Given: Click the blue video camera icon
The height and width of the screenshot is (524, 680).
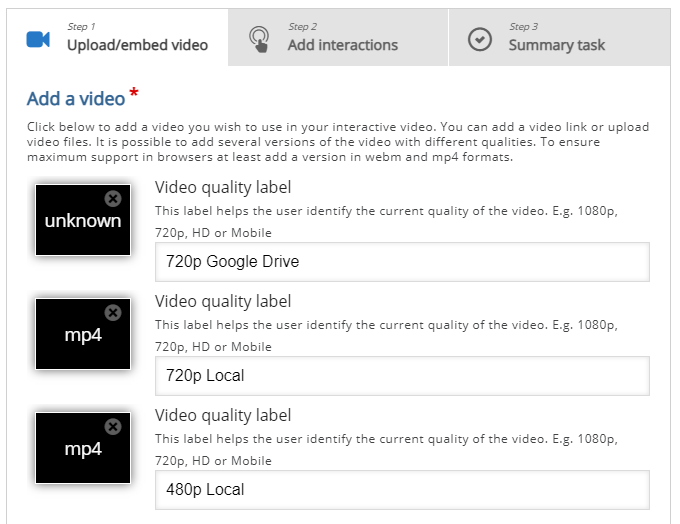Looking at the screenshot, I should click(38, 39).
